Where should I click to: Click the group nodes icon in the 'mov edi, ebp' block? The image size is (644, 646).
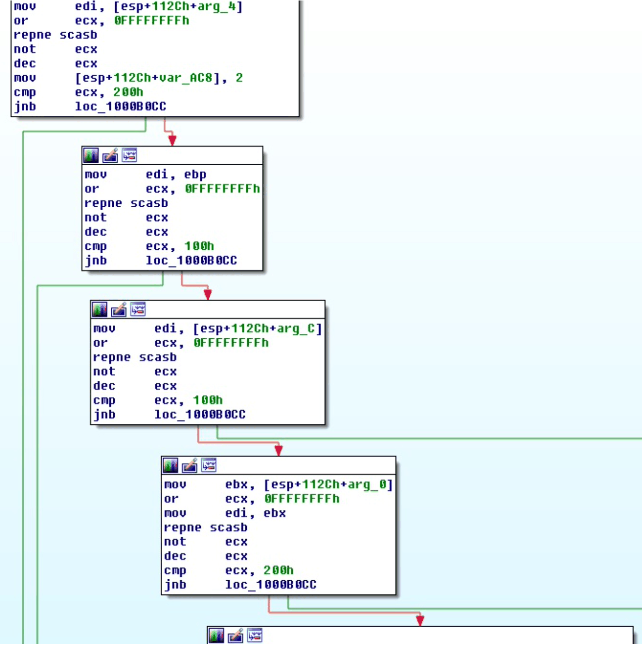click(x=129, y=155)
